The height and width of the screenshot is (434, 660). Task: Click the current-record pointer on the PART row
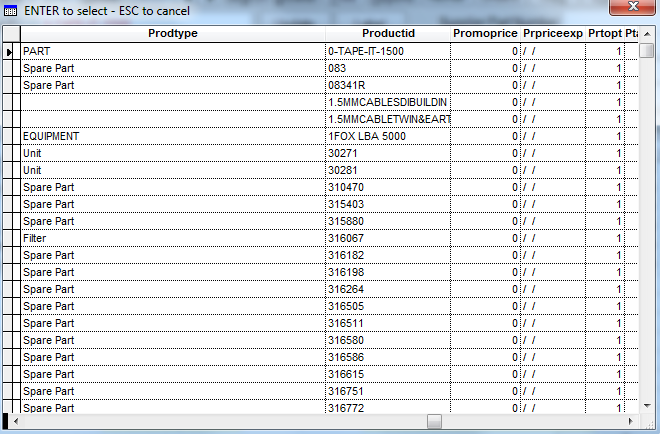click(10, 50)
